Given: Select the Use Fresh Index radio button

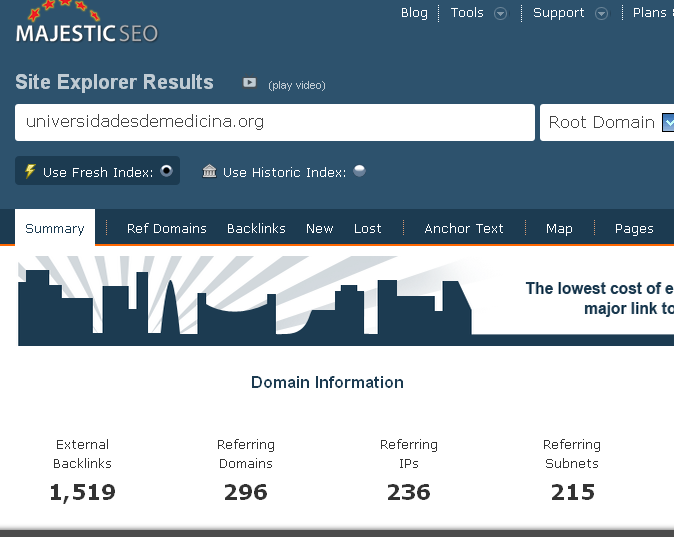Looking at the screenshot, I should coord(167,171).
